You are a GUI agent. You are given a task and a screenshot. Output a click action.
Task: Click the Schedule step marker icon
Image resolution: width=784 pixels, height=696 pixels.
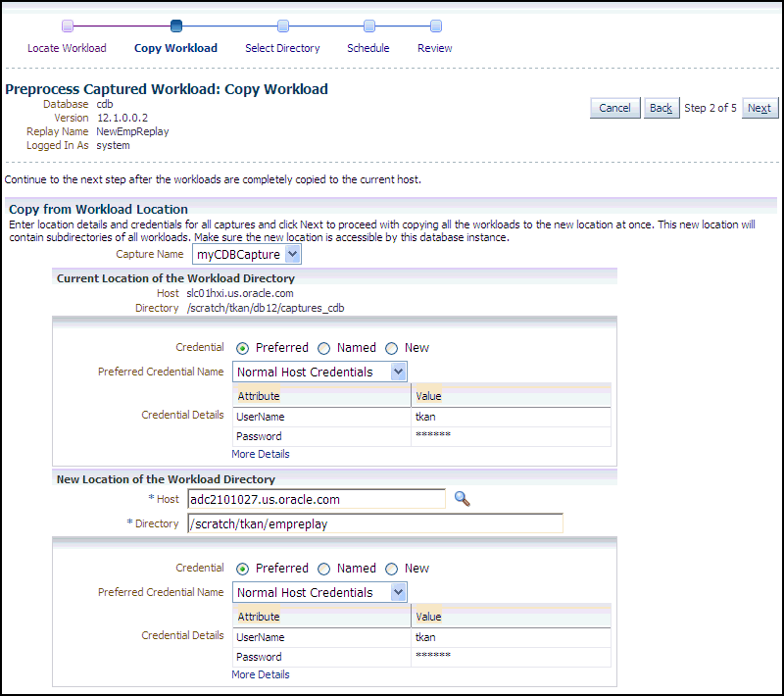coord(368,26)
